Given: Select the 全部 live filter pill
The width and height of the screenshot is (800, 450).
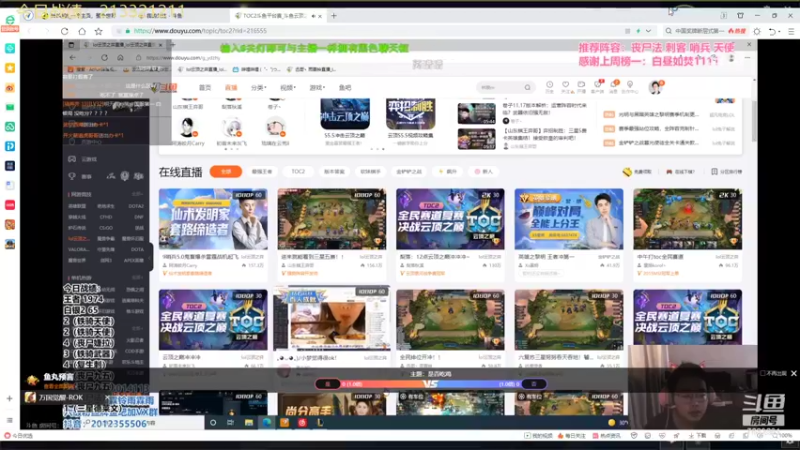Looking at the screenshot, I should coord(226,171).
